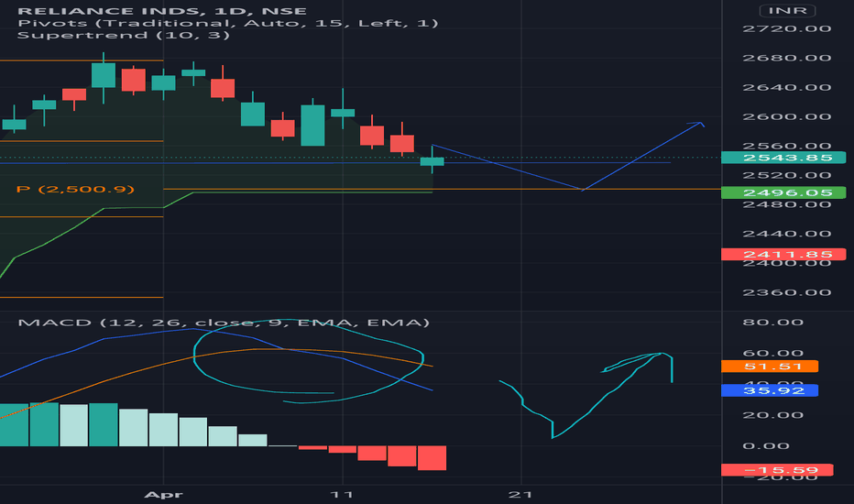Click the red -15.59 histogram value label
Viewport: 854px width, 504px height.
coord(777,470)
